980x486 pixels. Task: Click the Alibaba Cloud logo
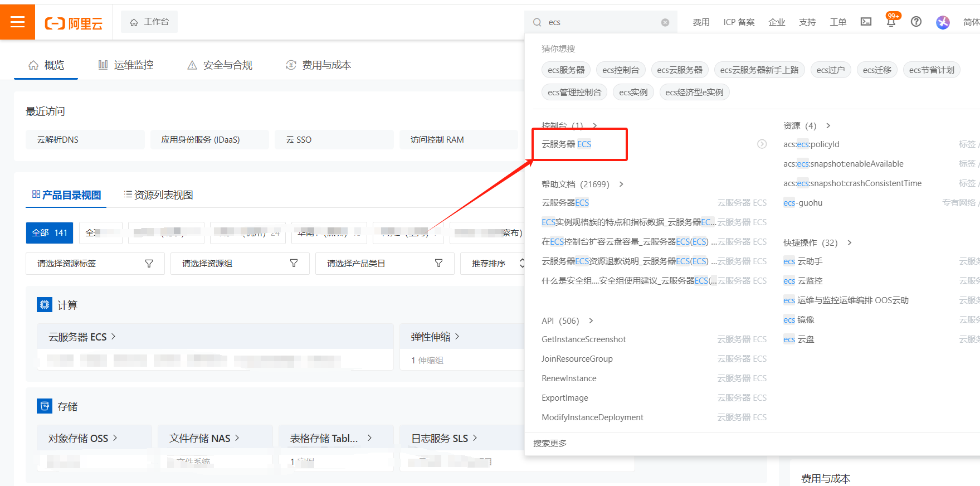74,23
